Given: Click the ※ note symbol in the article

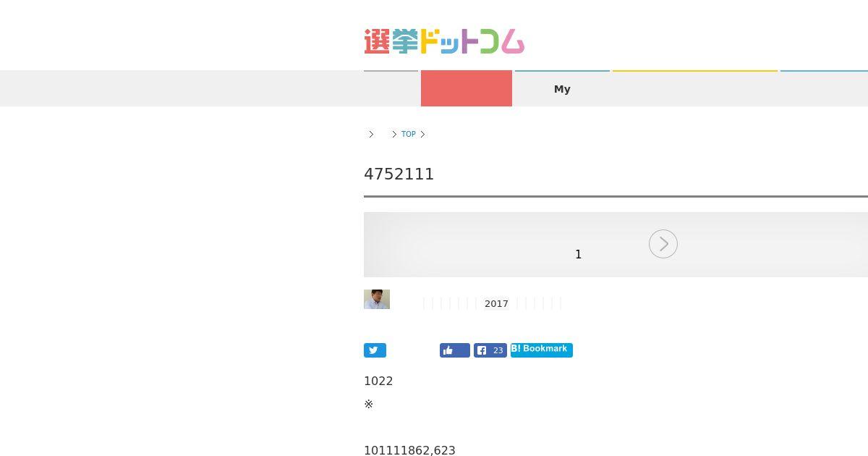Looking at the screenshot, I should point(369,404).
